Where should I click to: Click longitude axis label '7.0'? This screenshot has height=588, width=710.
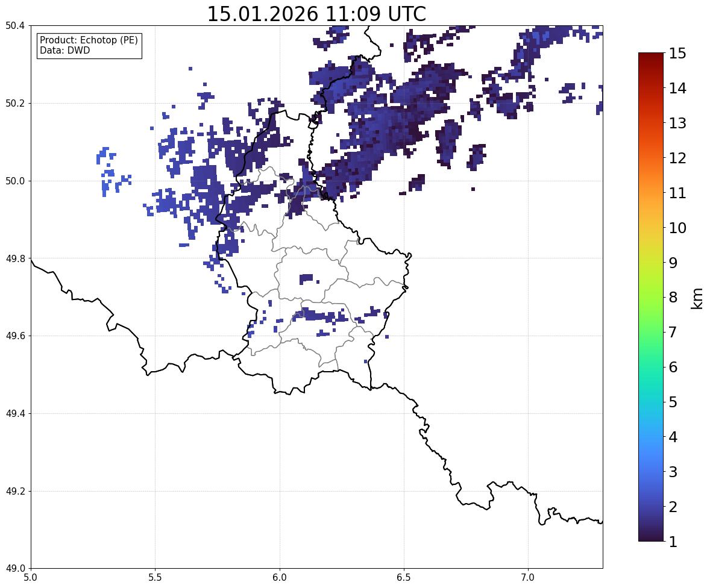point(528,578)
